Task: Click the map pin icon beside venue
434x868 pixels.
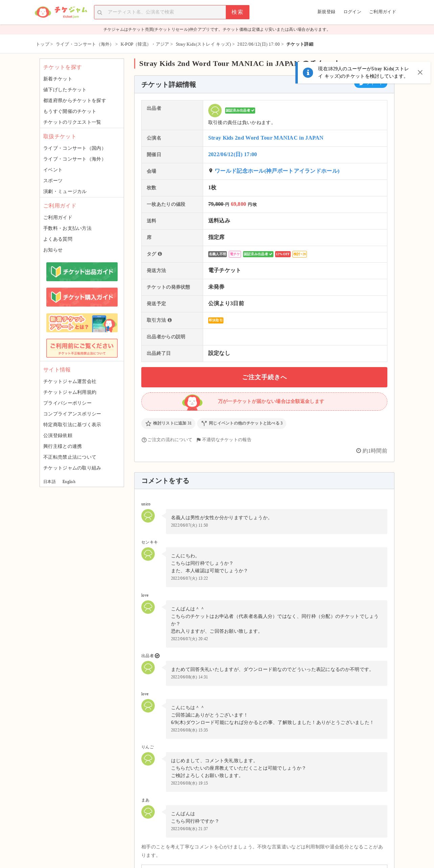Action: [211, 171]
